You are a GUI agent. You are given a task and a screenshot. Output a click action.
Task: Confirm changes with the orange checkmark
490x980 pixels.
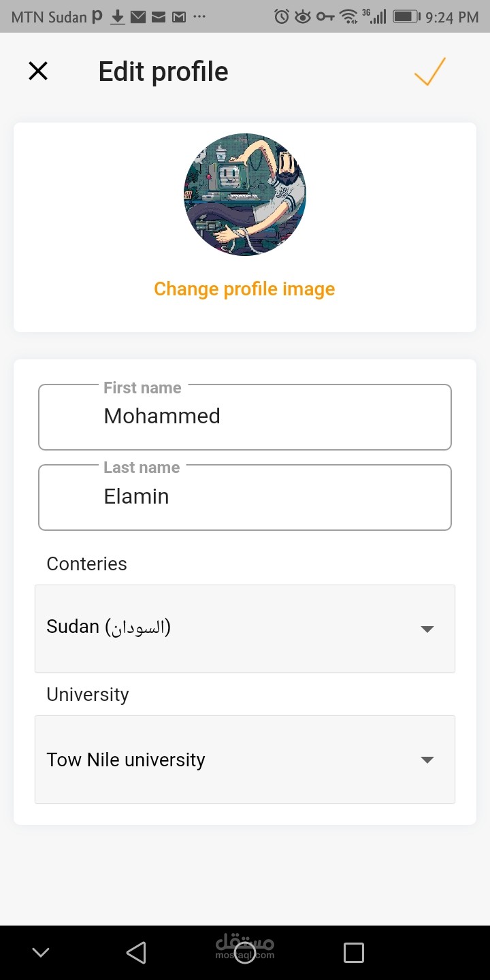(430, 71)
